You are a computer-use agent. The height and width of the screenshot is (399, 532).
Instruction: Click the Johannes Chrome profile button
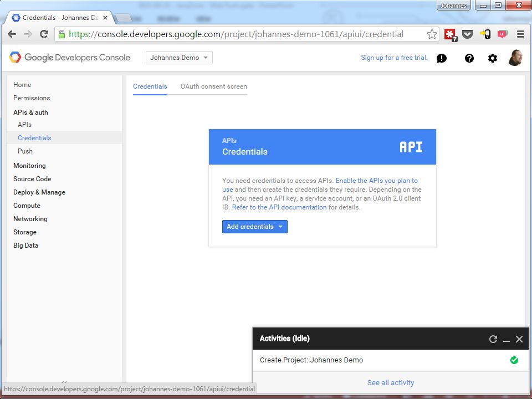click(453, 6)
